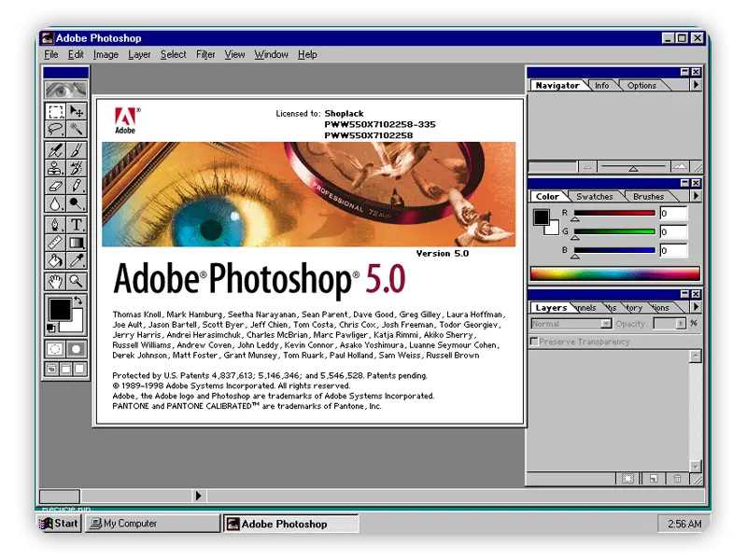Select the Rubber Stamp tool
The width and height of the screenshot is (747, 560).
55,168
